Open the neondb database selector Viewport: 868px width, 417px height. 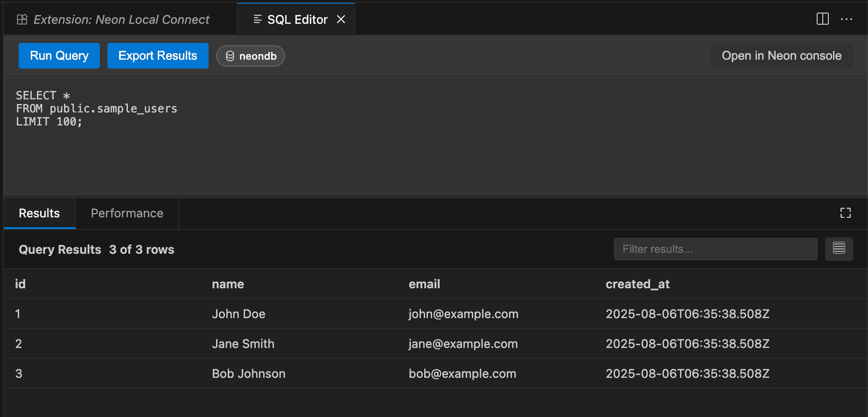coord(251,56)
